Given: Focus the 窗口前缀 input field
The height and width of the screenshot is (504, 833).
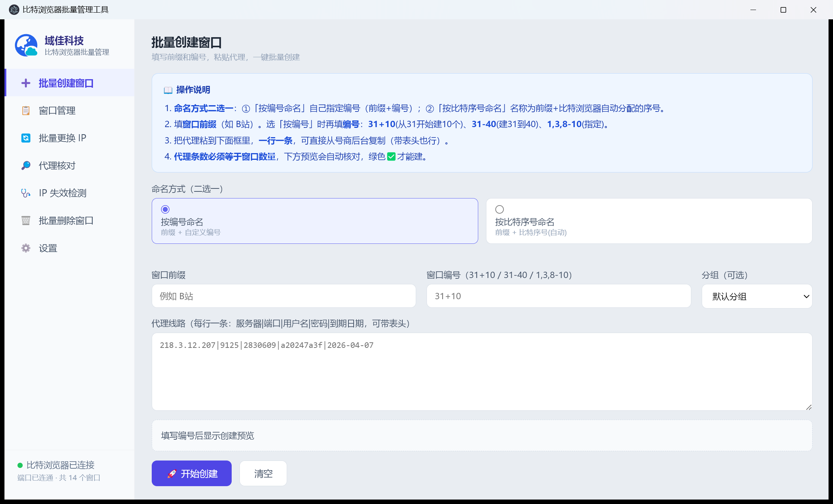Looking at the screenshot, I should 284,296.
